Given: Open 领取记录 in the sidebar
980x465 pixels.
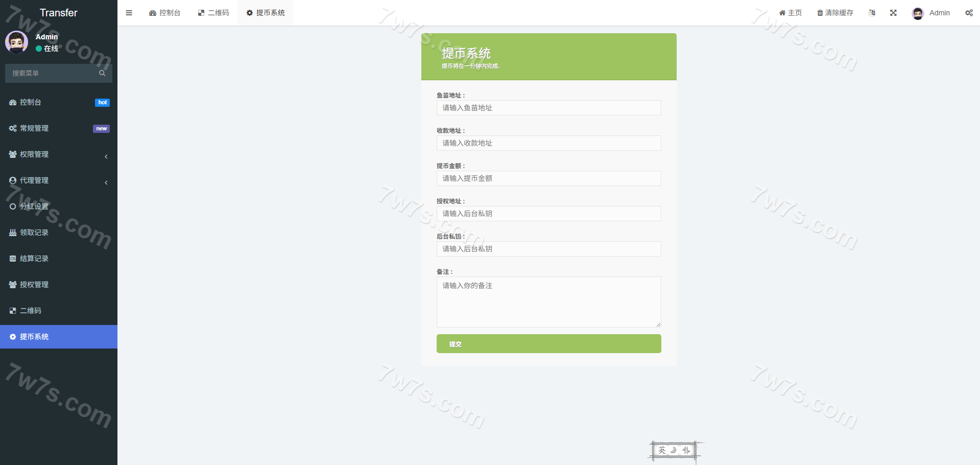Looking at the screenshot, I should tap(34, 232).
